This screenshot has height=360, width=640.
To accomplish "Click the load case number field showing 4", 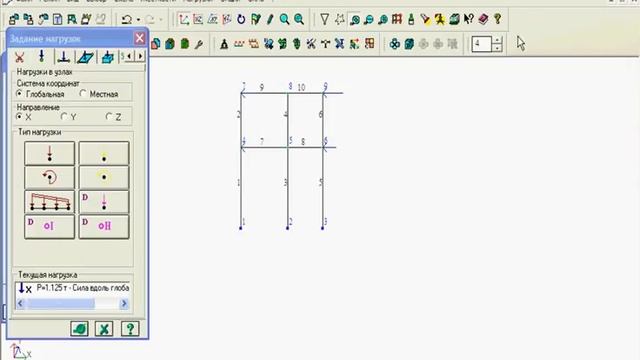I will click(482, 44).
